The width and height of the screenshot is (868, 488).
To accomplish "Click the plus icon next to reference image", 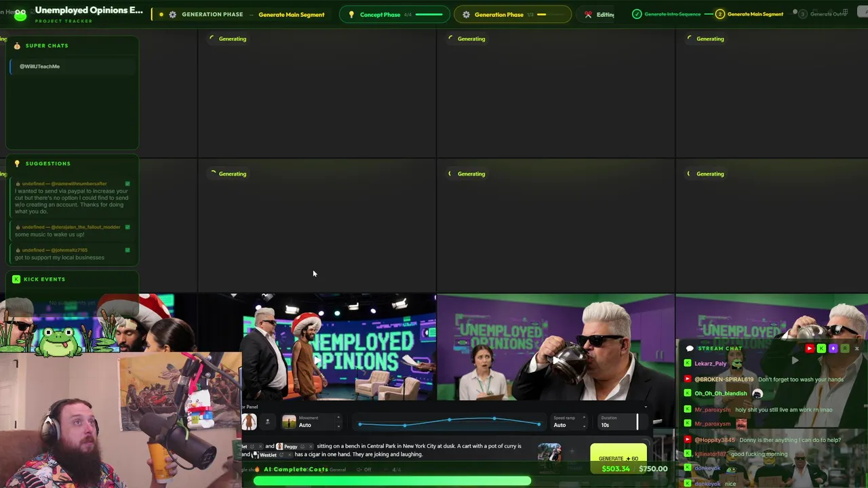I will pyautogui.click(x=572, y=451).
